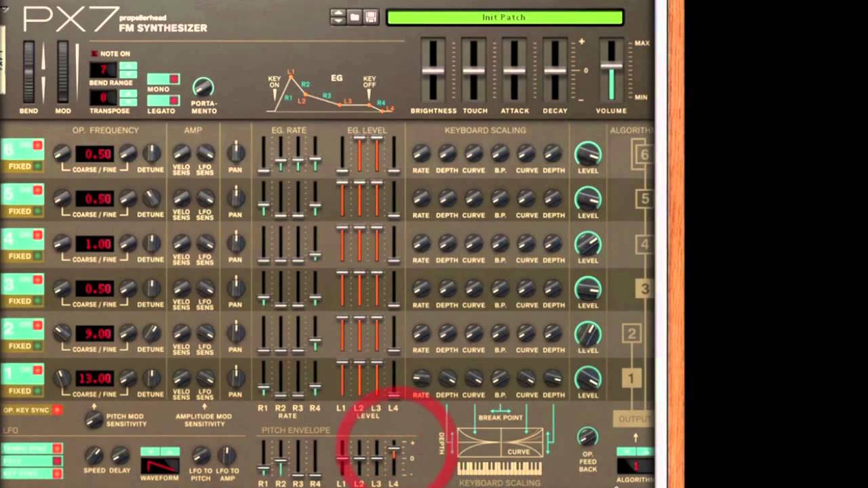Click operator 4 frequency display showing 1.00
This screenshot has width=868, height=488.
[x=94, y=243]
